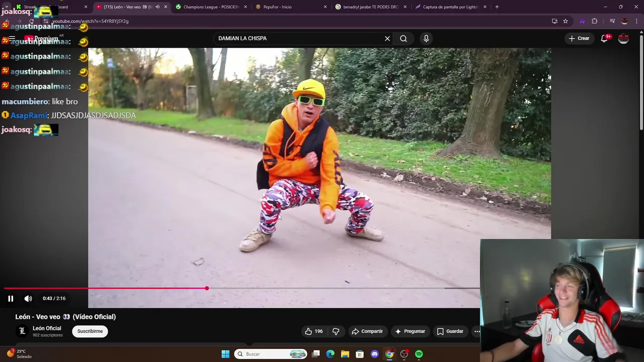Open León Oficial channel avatar

click(22, 331)
